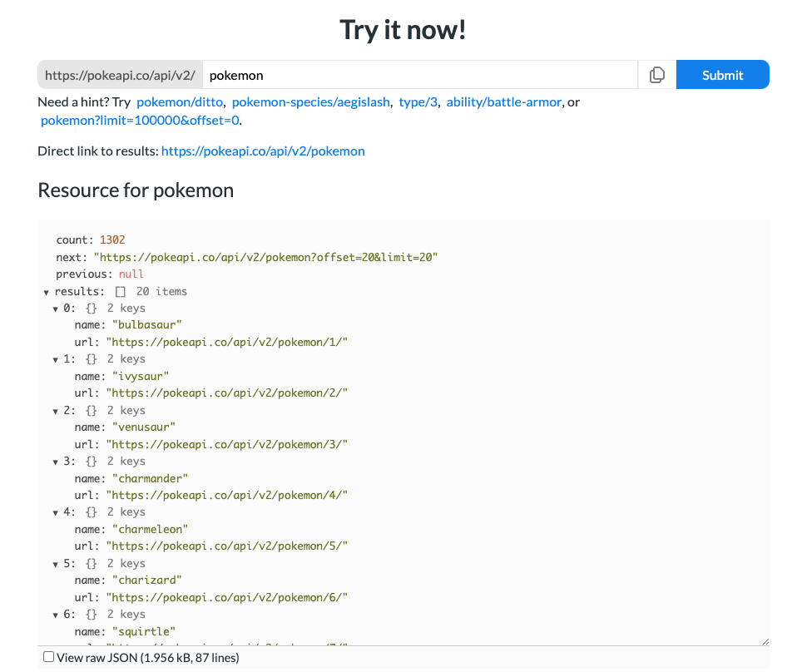The width and height of the screenshot is (802, 672).
Task: Click the blue Submit button
Action: pos(722,75)
